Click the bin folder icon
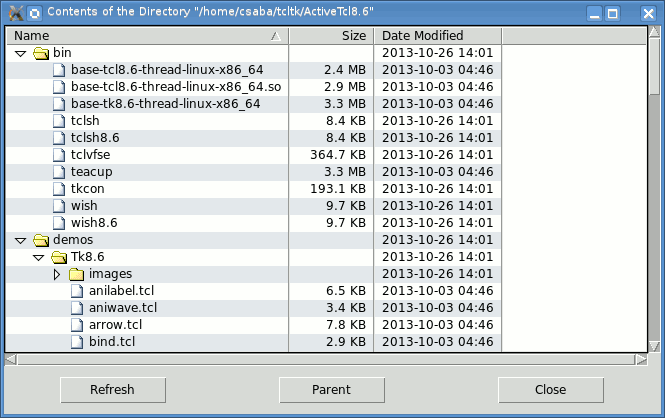 click(41, 53)
